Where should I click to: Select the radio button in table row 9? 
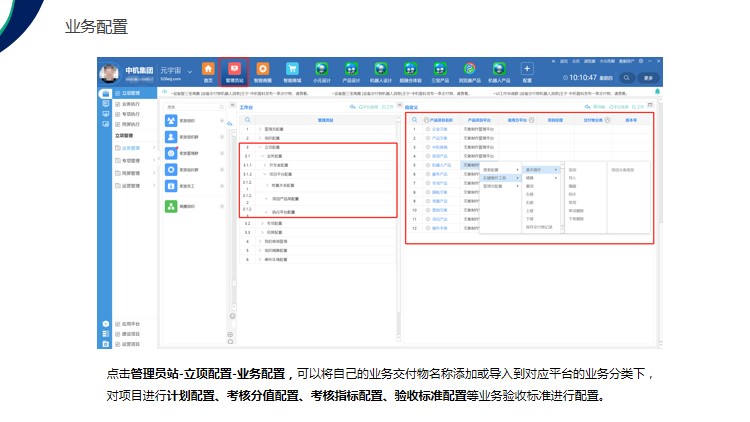pos(428,201)
